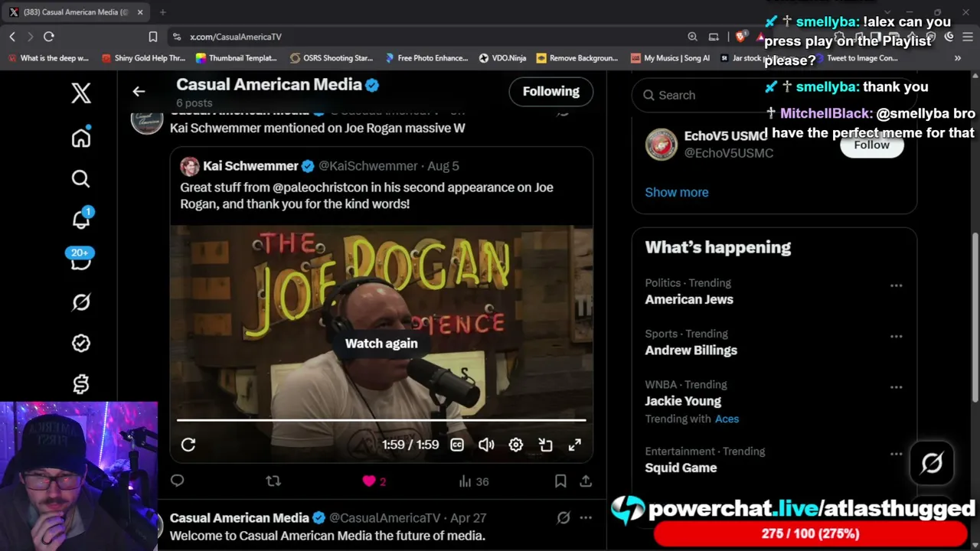Screen dimensions: 980x551
Task: View analytics showing 36 views
Action: click(473, 481)
